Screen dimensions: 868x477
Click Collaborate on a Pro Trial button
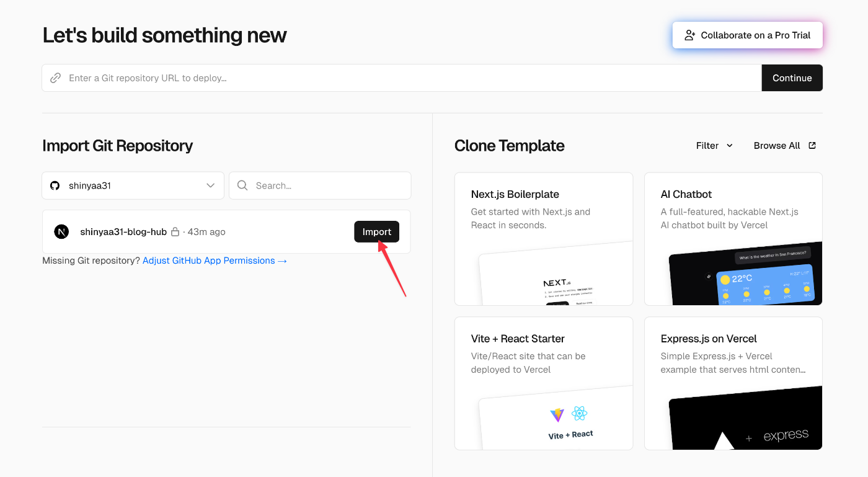747,35
